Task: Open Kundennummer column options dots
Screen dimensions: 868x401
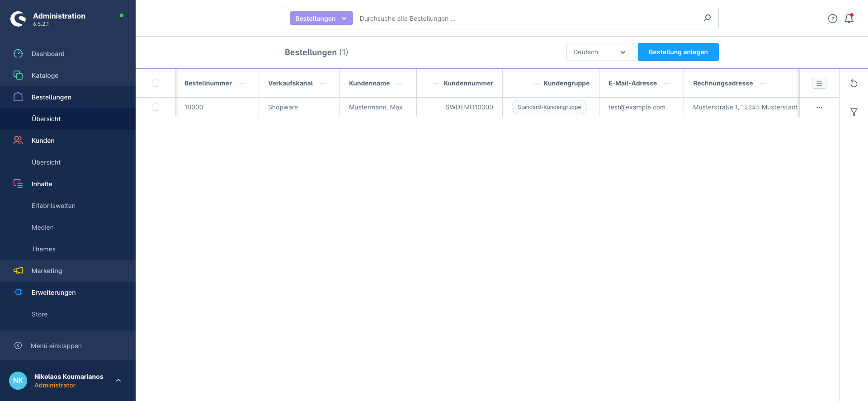Action: click(436, 84)
